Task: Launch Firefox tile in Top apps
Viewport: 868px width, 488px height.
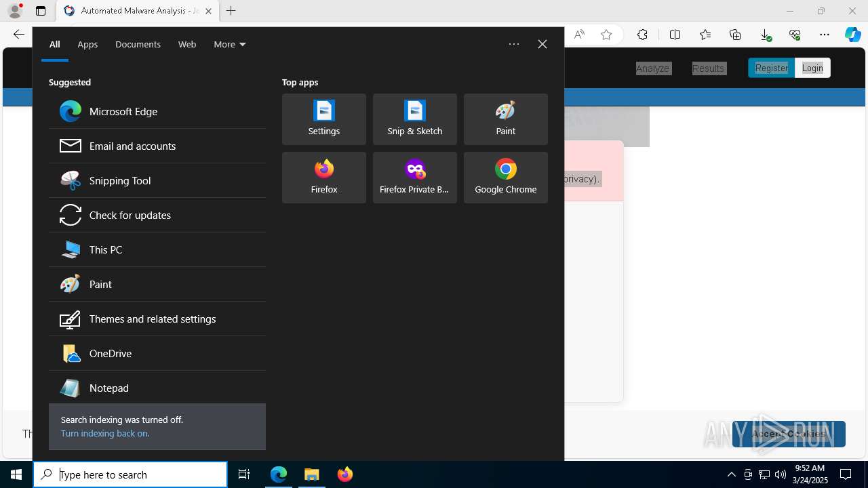Action: (324, 178)
